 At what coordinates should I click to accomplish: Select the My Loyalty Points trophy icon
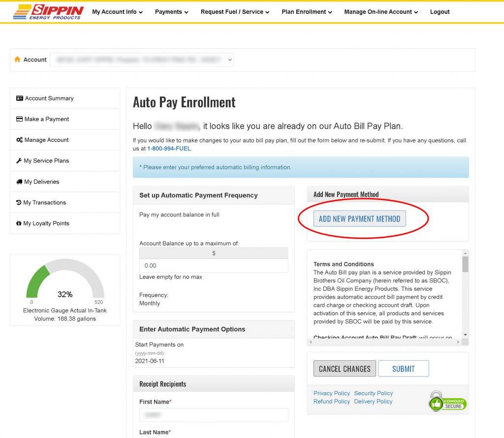(20, 223)
